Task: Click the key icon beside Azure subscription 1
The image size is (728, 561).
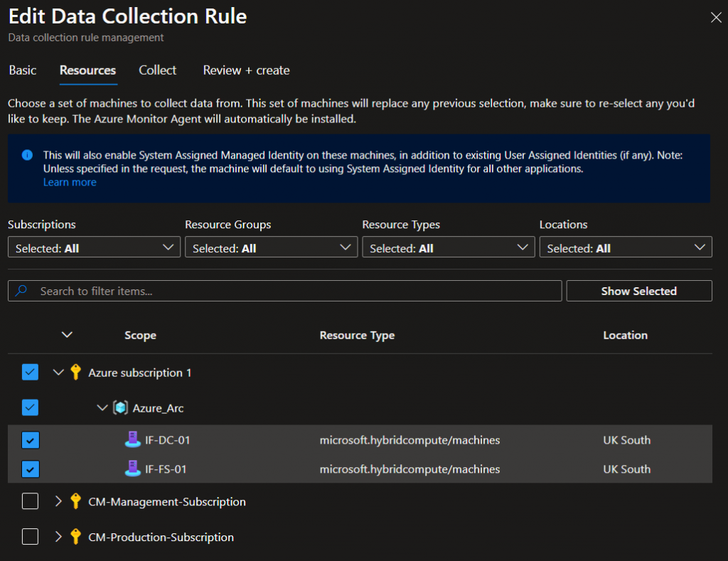Action: [x=76, y=372]
